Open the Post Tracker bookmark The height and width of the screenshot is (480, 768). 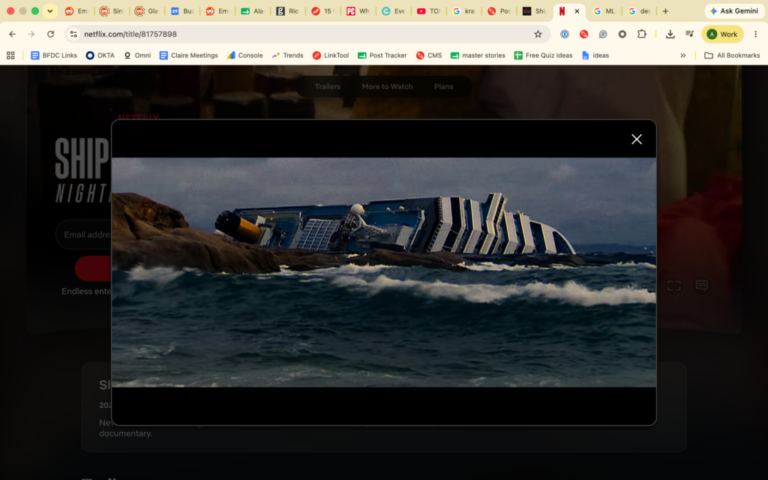click(382, 55)
